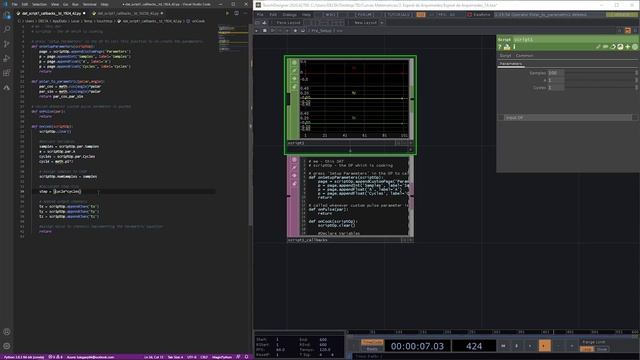The height and width of the screenshot is (360, 640).
Task: Click the Forum button in TouchDesigner
Action: coord(364,15)
